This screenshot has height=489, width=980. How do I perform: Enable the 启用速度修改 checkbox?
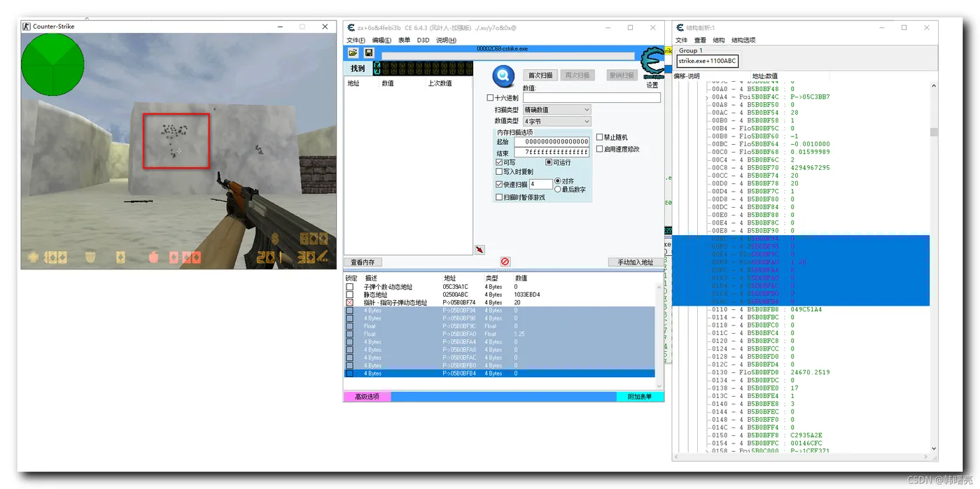tap(600, 149)
